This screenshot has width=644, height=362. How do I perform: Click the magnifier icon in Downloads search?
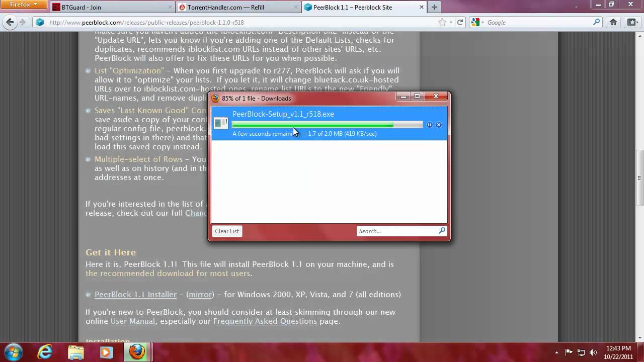click(442, 231)
